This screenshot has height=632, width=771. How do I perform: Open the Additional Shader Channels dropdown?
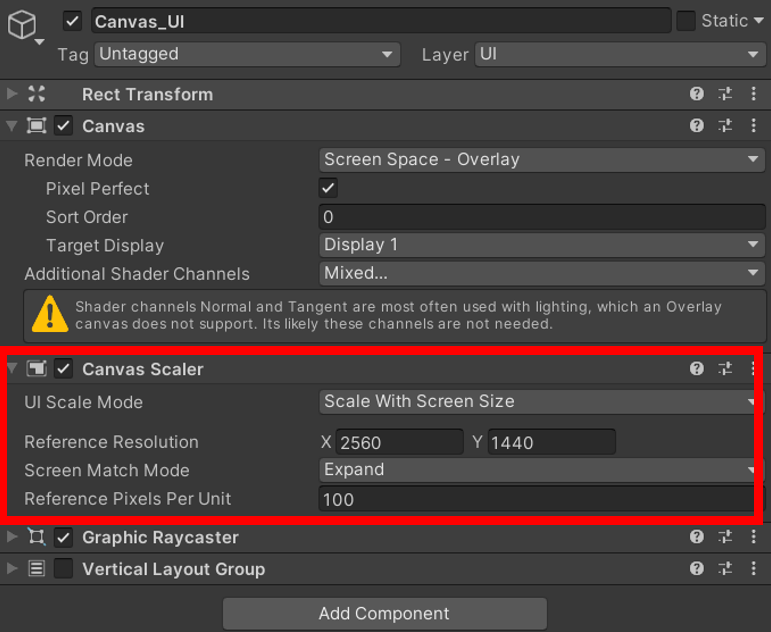(542, 273)
